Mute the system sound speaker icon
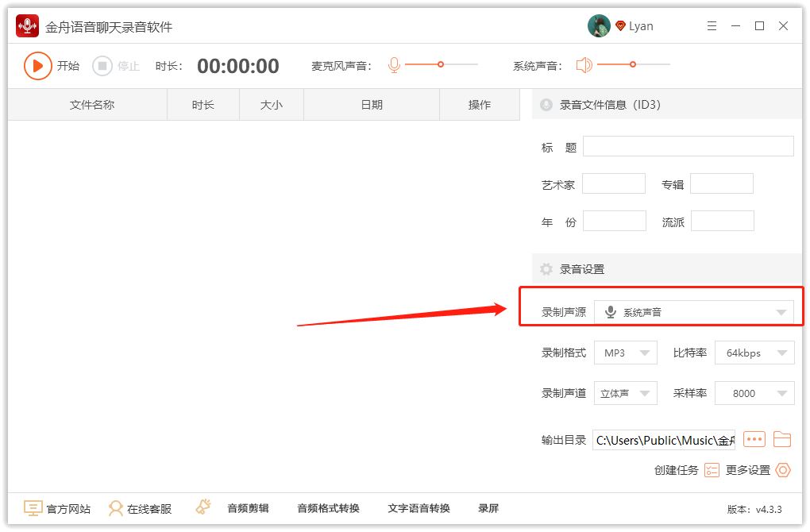This screenshot has height=532, width=810. (x=584, y=65)
